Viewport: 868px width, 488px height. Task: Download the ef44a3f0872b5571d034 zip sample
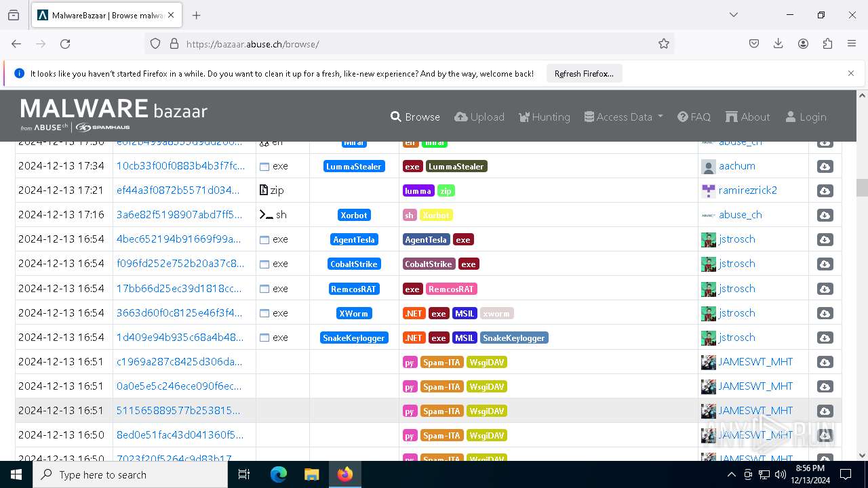[825, 191]
